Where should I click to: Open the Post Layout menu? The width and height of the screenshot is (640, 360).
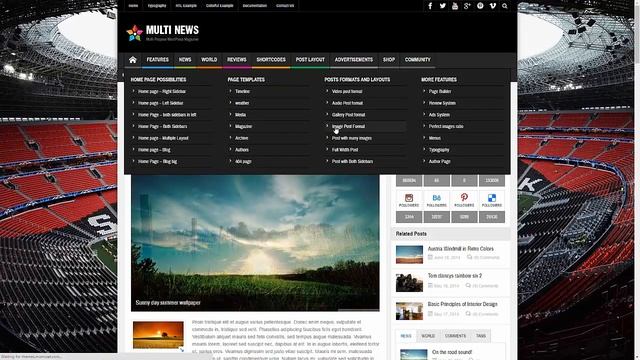pos(310,60)
